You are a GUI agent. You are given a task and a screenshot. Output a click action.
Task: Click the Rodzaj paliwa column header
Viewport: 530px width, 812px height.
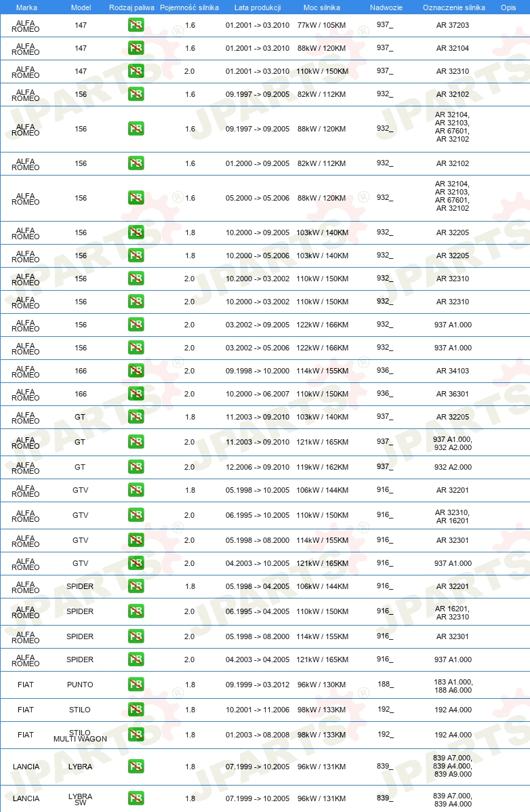coord(131,7)
